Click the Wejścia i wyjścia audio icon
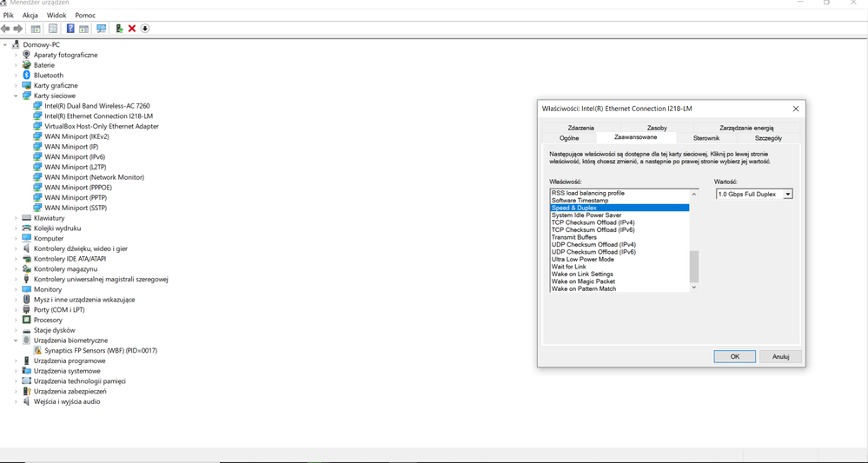The width and height of the screenshot is (868, 463). click(26, 401)
